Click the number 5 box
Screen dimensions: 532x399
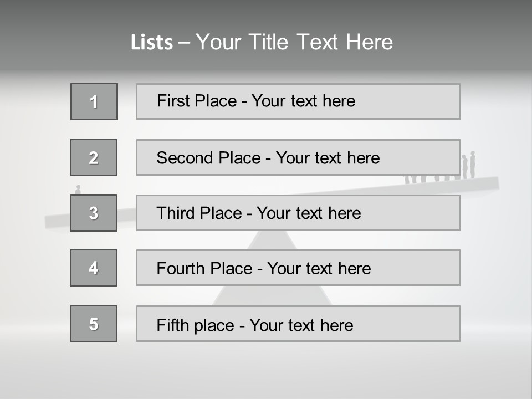94,324
